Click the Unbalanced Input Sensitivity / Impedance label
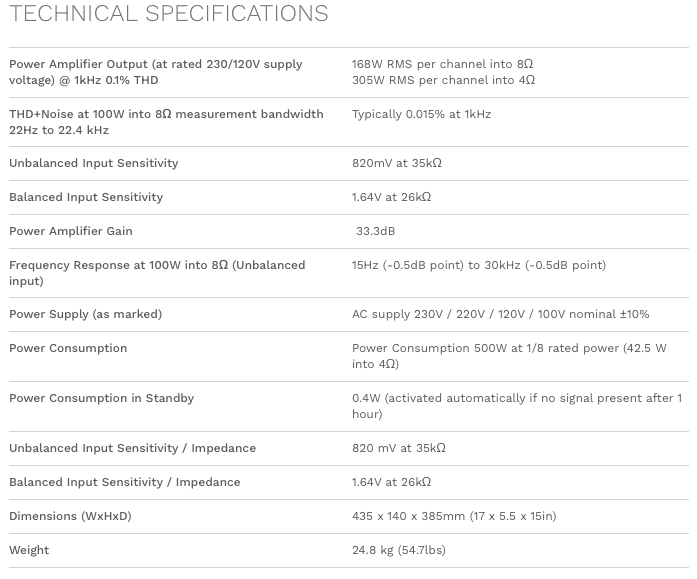Image resolution: width=697 pixels, height=579 pixels. [x=132, y=448]
